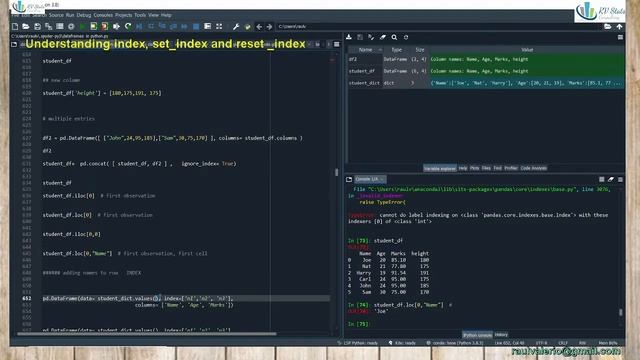Switch to the Plots tab
Viewport: 640px width, 360px height.
coord(474,168)
